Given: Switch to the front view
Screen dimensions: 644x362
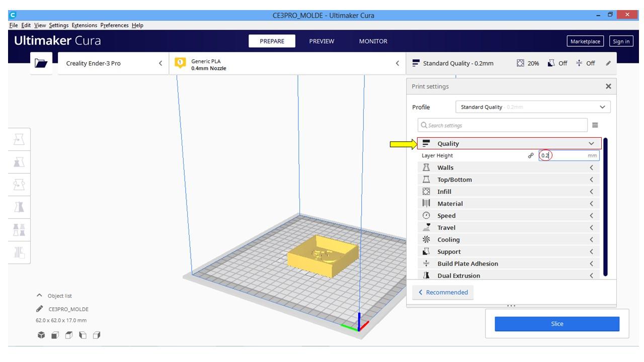Looking at the screenshot, I should [55, 335].
